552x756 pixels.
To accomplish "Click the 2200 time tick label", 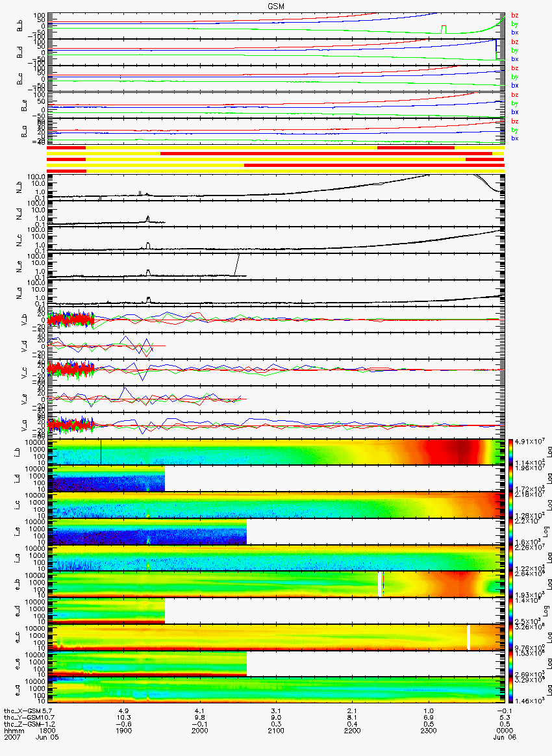I will [352, 731].
